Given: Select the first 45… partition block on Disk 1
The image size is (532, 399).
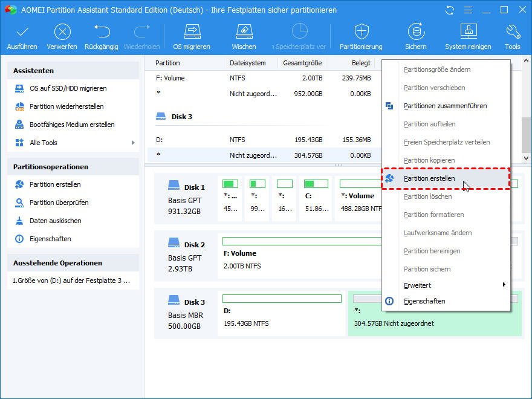Looking at the screenshot, I should (230, 198).
